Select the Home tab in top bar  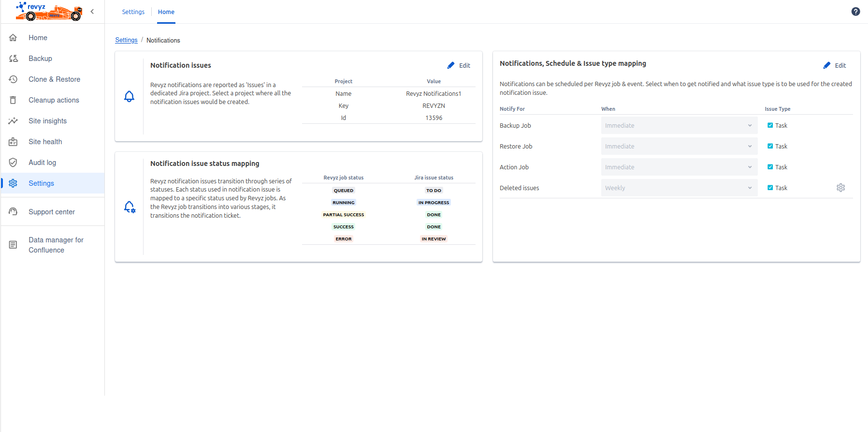166,12
